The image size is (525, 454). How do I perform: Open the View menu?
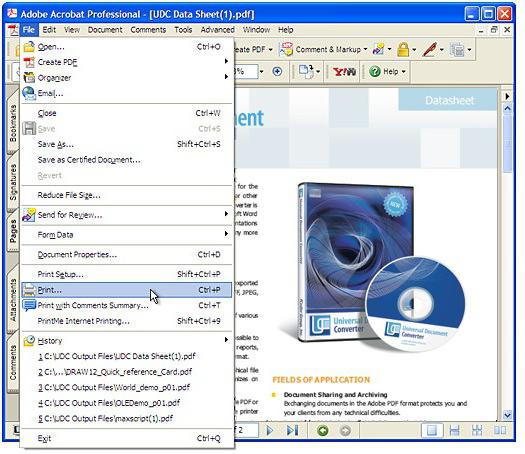point(72,30)
